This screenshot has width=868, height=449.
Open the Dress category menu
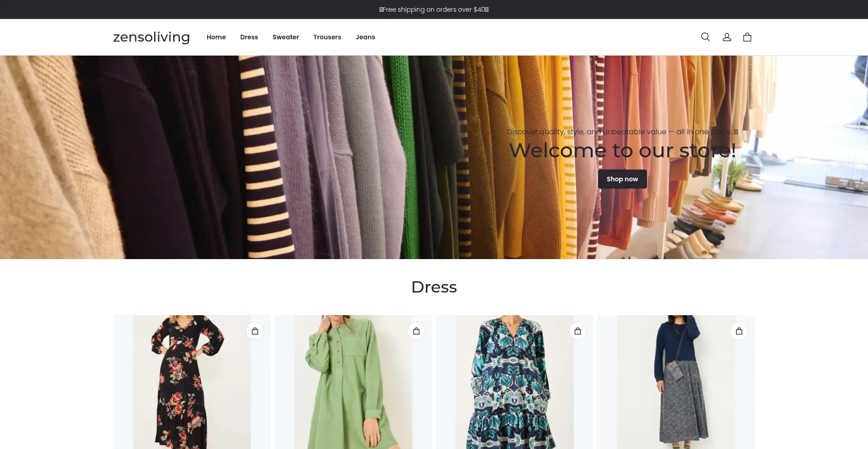[249, 37]
